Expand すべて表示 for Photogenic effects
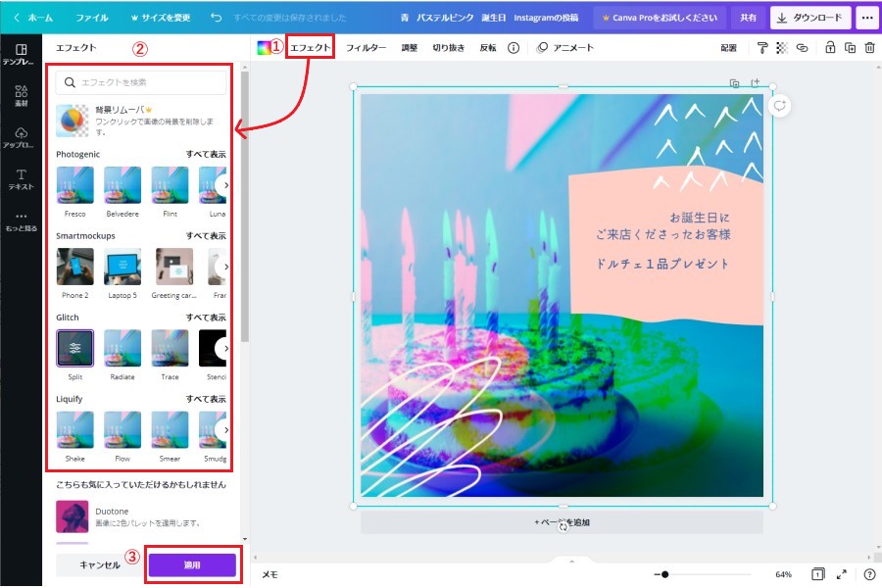The image size is (882, 588). pos(206,155)
